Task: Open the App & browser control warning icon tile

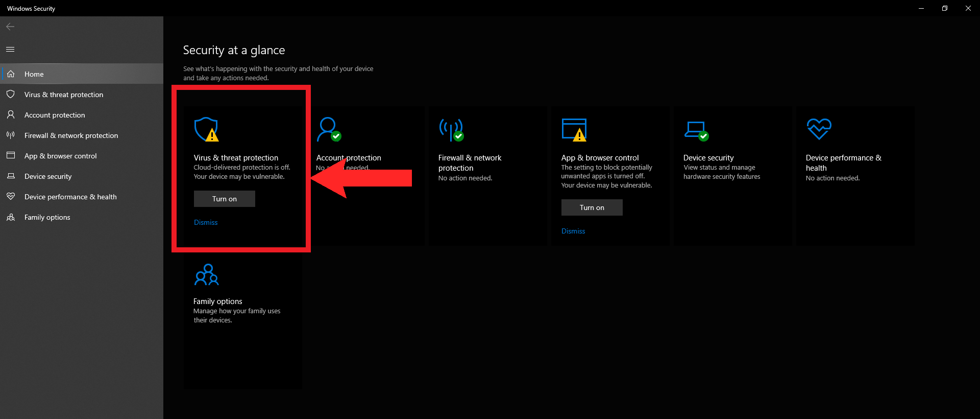Action: (x=574, y=129)
